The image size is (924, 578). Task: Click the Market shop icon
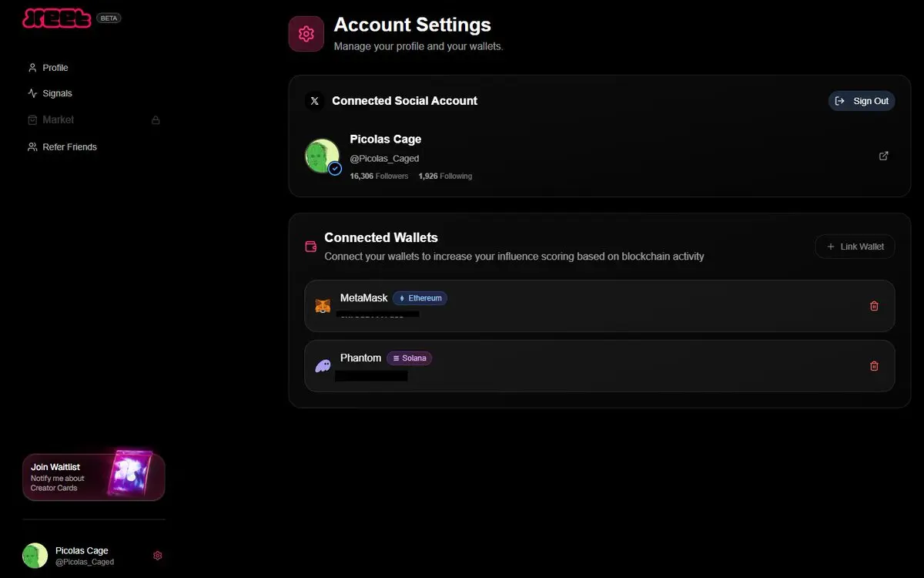[x=32, y=120]
